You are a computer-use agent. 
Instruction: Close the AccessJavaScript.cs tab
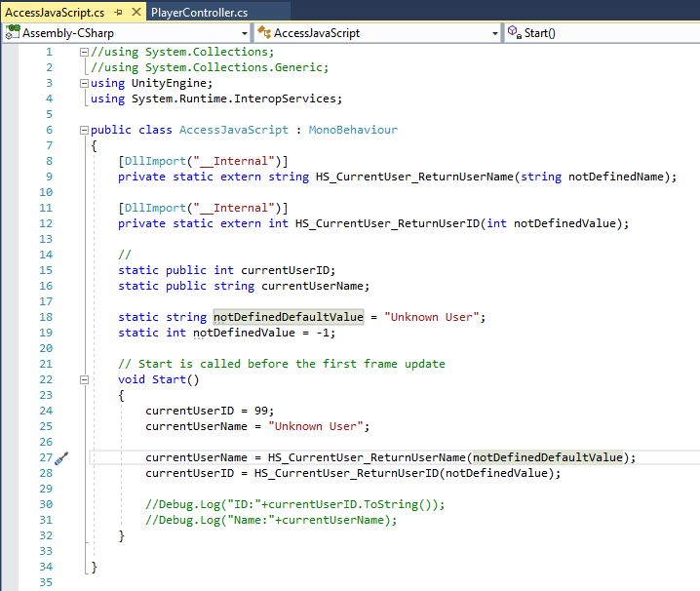tap(134, 13)
